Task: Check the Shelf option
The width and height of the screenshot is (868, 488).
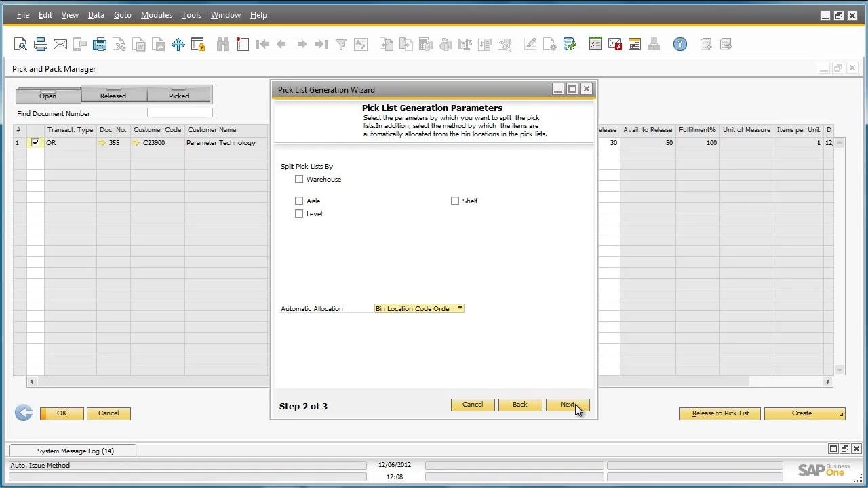Action: click(x=455, y=201)
